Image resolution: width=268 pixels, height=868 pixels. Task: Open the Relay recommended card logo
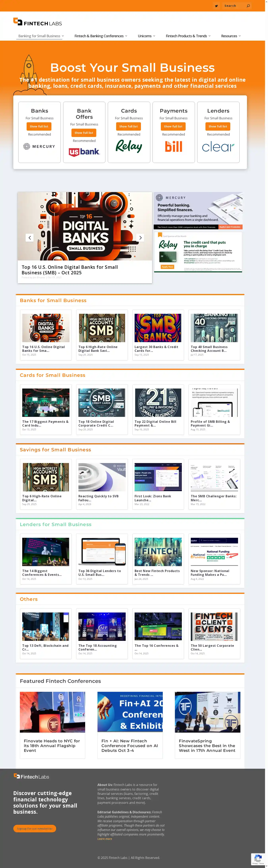coord(129,146)
